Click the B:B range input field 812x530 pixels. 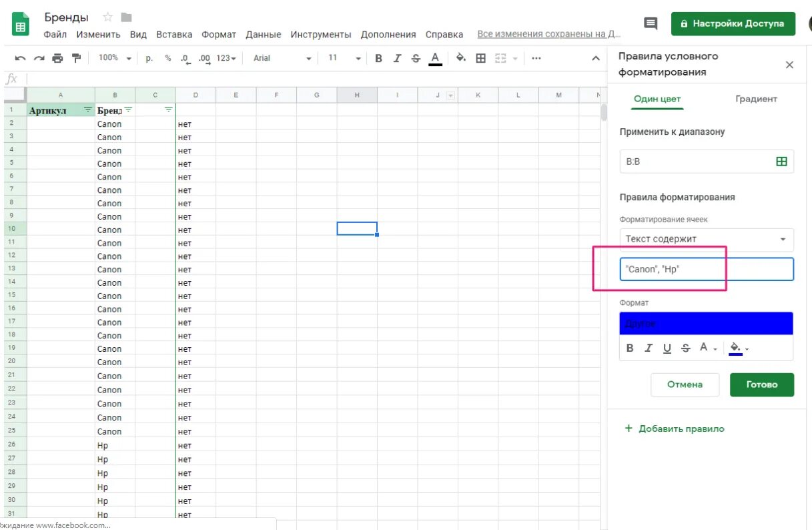tap(707, 162)
